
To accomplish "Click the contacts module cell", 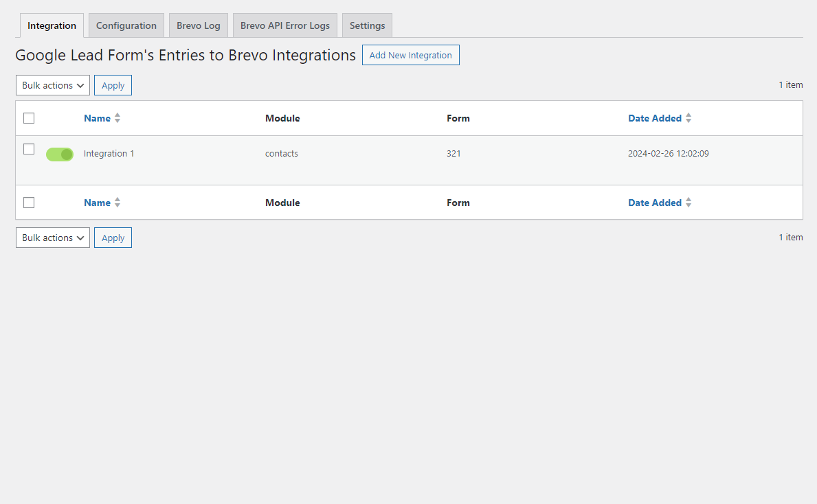I will point(281,154).
